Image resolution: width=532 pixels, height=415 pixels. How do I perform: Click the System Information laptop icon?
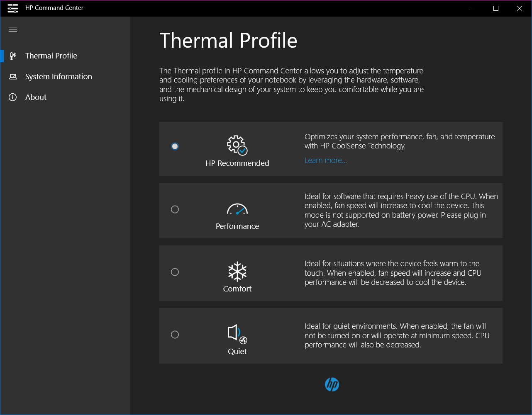pos(13,77)
